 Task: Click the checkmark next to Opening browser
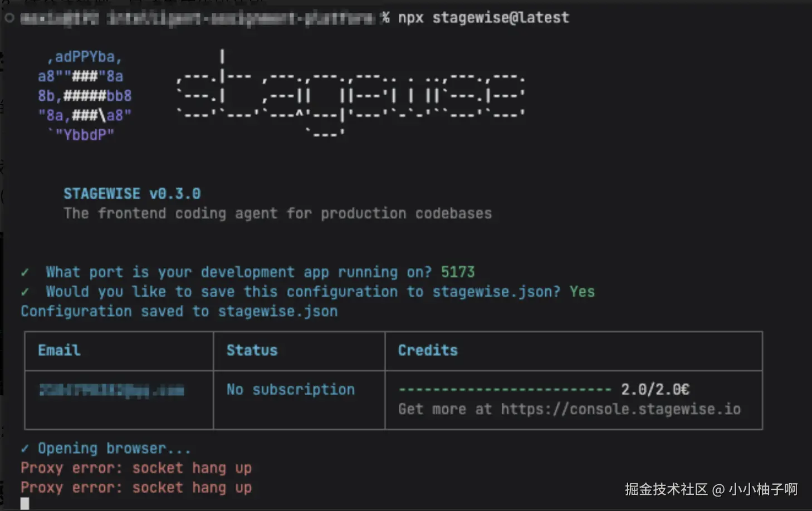pyautogui.click(x=25, y=449)
